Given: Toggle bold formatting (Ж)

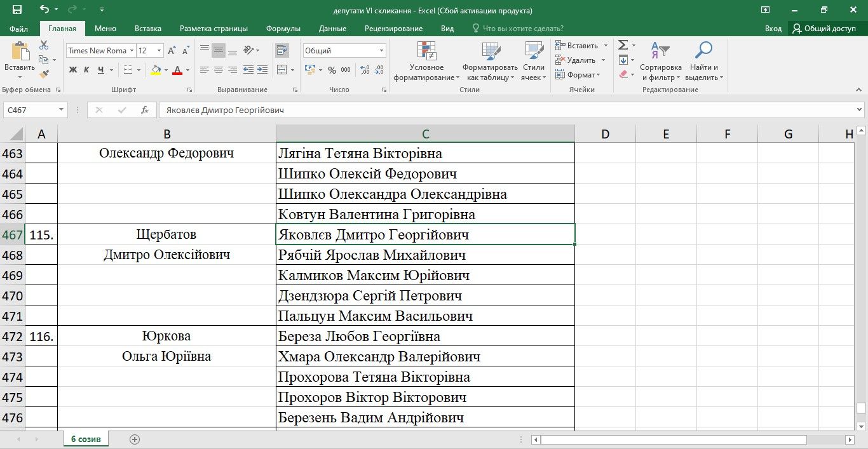Looking at the screenshot, I should 73,70.
